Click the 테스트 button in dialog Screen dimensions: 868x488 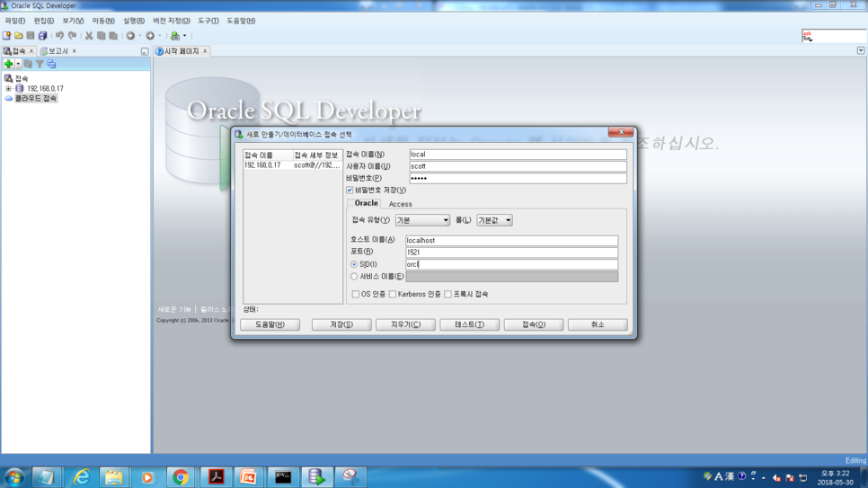pos(469,324)
